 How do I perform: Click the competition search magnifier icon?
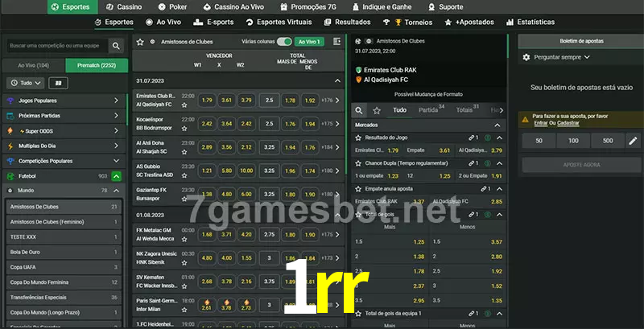coord(117,47)
